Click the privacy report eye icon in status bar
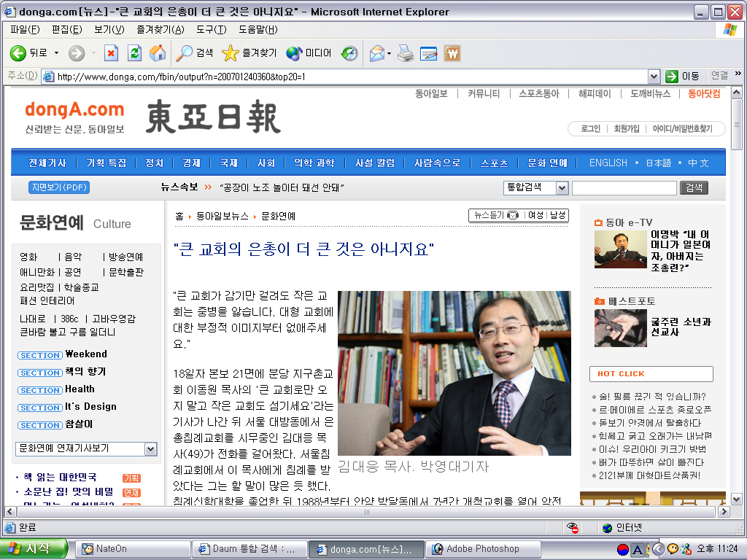 pos(572,528)
